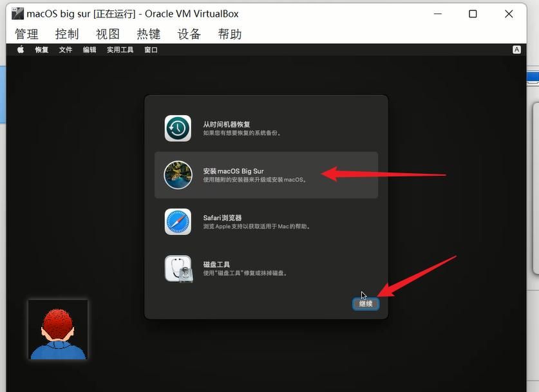The width and height of the screenshot is (539, 392).
Task: Click the red-haired avatar thumbnail
Action: point(58,330)
